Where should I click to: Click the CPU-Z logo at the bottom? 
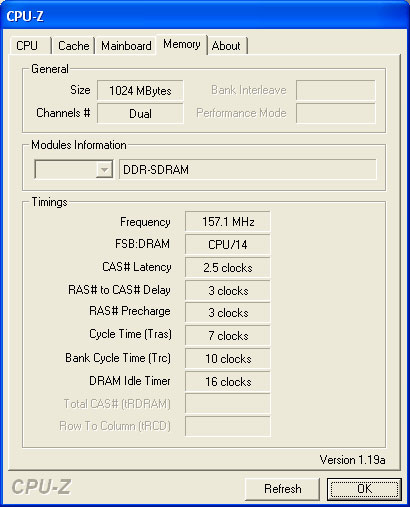click(x=41, y=487)
